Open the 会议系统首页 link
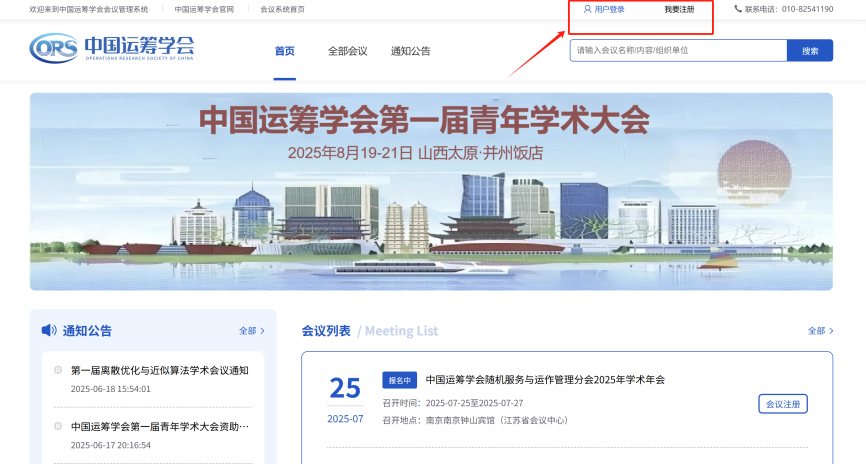 point(282,9)
